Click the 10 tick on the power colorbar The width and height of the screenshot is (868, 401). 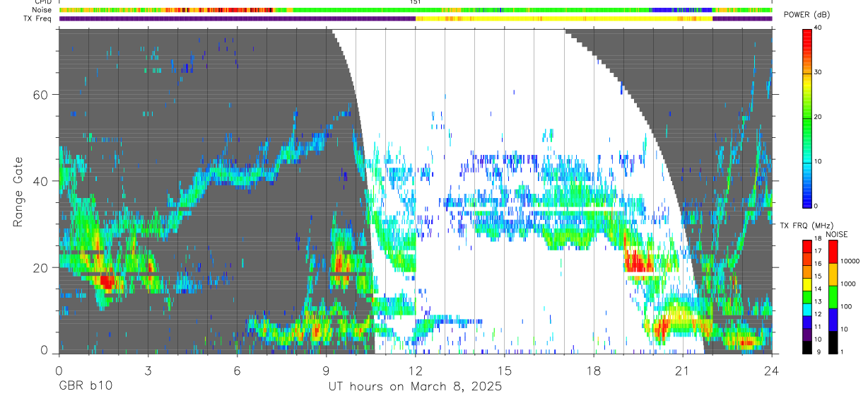pos(819,161)
